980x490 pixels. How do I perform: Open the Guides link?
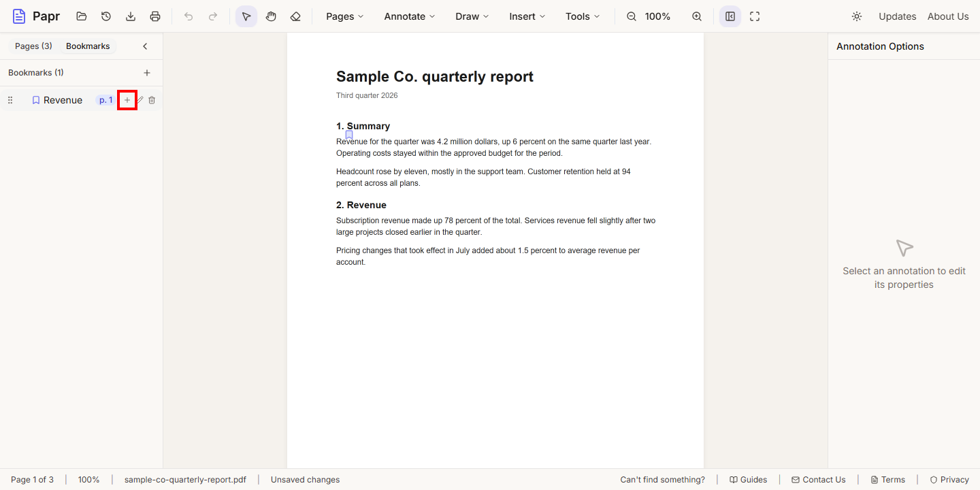pos(749,480)
